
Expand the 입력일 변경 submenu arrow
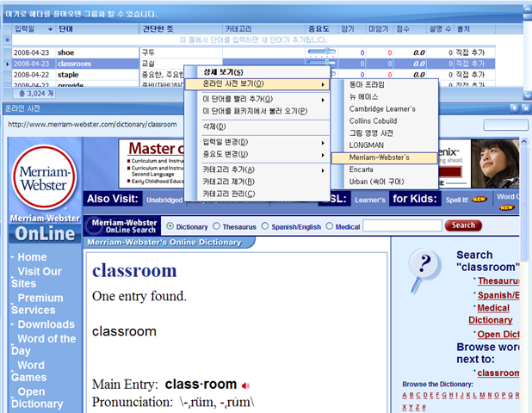tap(323, 143)
